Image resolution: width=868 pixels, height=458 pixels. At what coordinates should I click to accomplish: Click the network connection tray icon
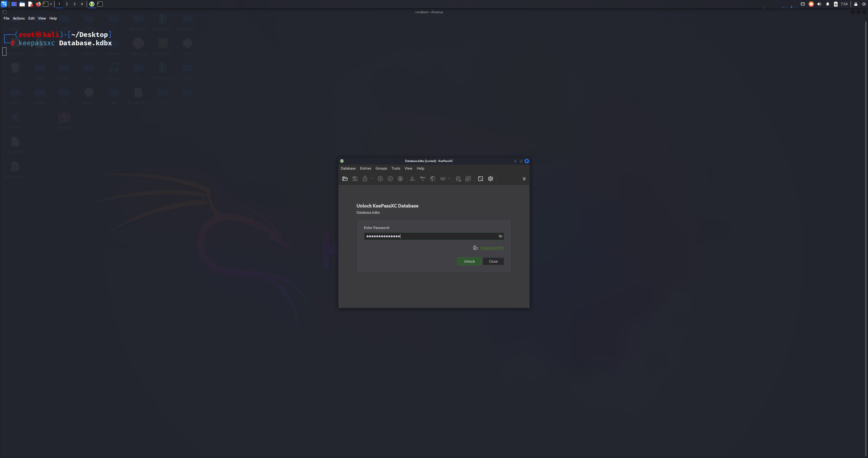click(803, 4)
